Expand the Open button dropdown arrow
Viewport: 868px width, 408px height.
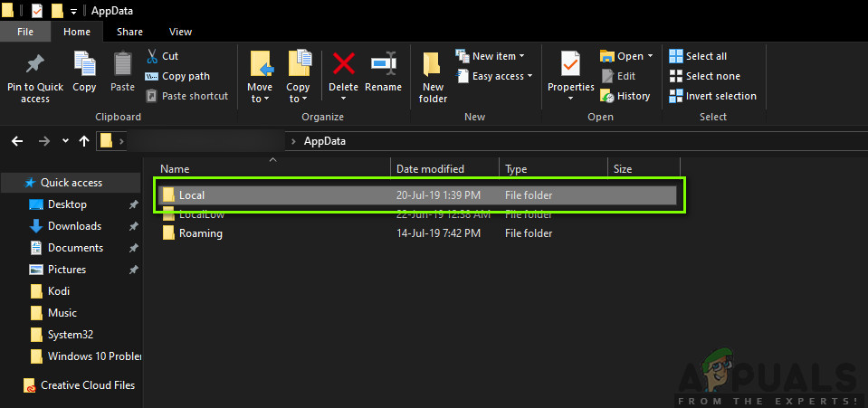650,56
